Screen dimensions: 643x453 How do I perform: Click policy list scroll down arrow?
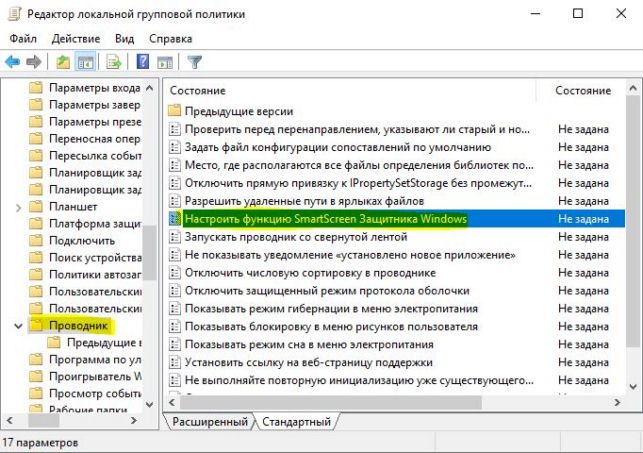[x=633, y=386]
